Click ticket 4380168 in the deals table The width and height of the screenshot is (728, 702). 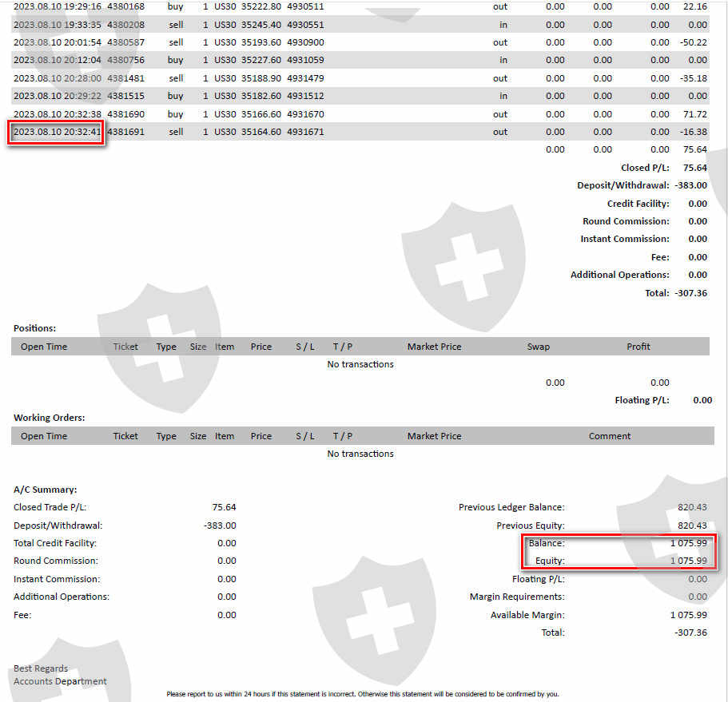tap(125, 6)
